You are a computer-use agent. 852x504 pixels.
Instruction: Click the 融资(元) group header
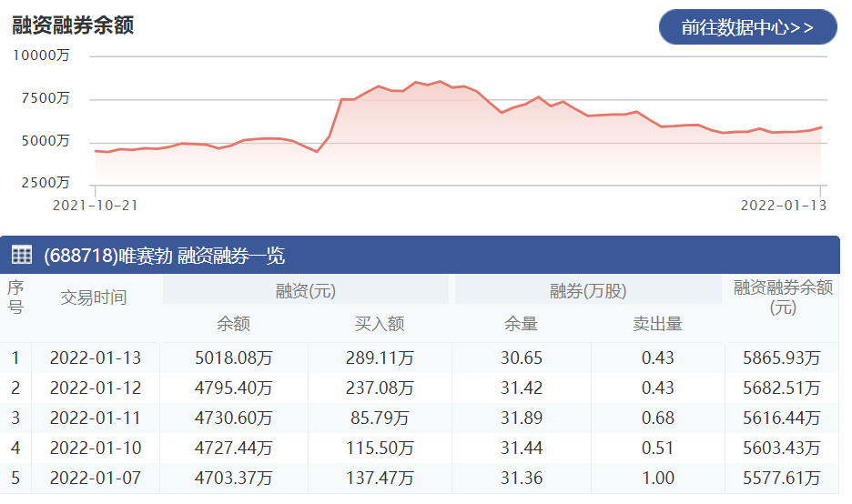coord(305,291)
